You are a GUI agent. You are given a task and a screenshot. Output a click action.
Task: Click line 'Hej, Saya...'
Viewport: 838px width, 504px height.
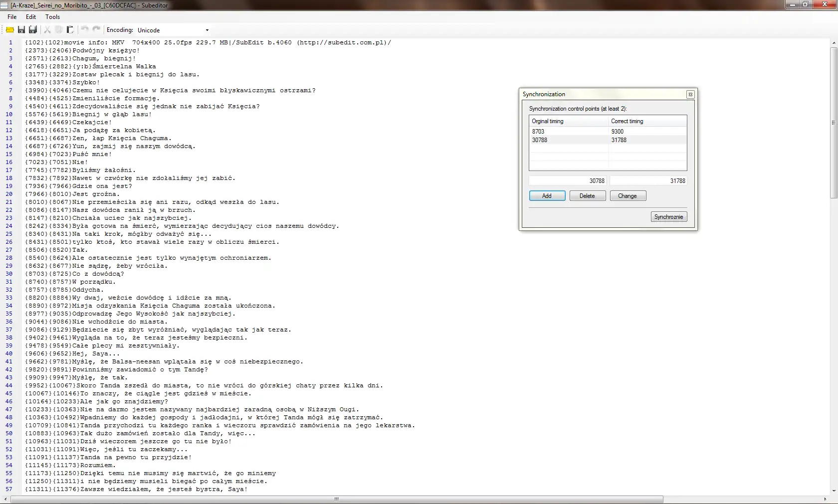[72, 353]
